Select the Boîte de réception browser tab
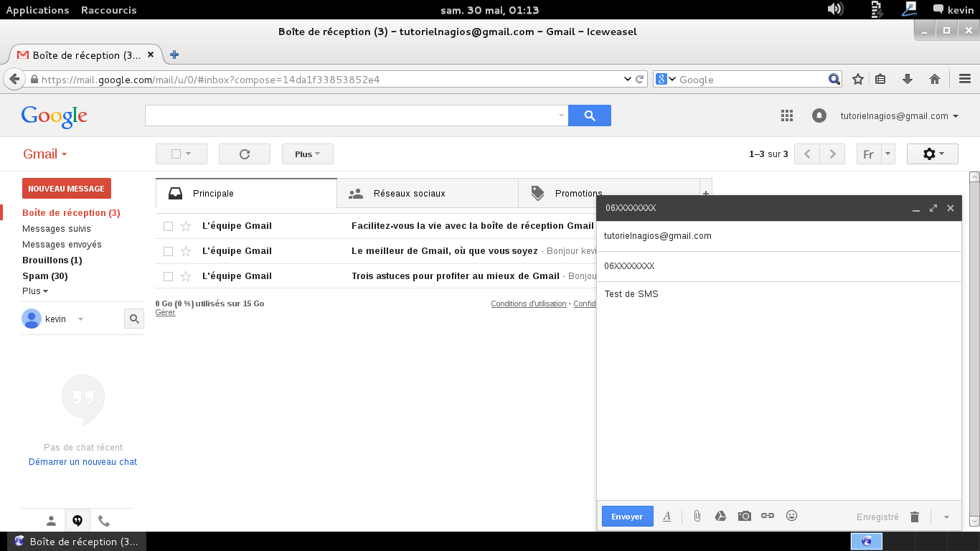Screen dimensions: 980x551 [85, 55]
